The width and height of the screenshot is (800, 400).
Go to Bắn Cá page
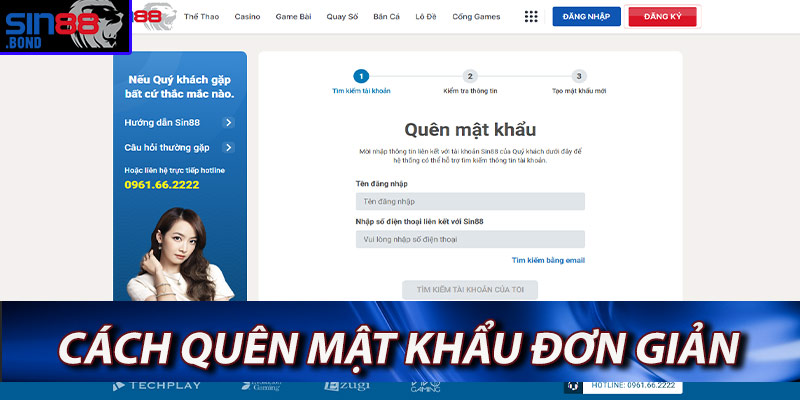[x=386, y=17]
